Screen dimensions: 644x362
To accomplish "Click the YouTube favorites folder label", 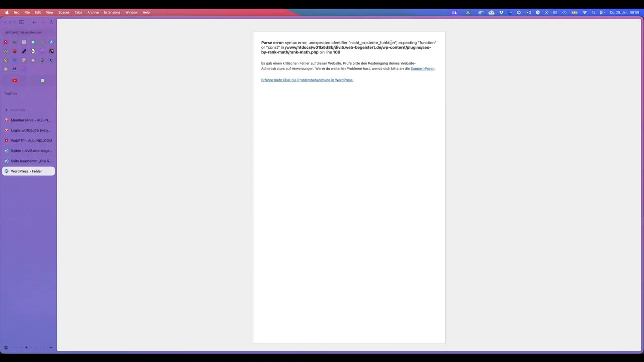I will pyautogui.click(x=10, y=93).
